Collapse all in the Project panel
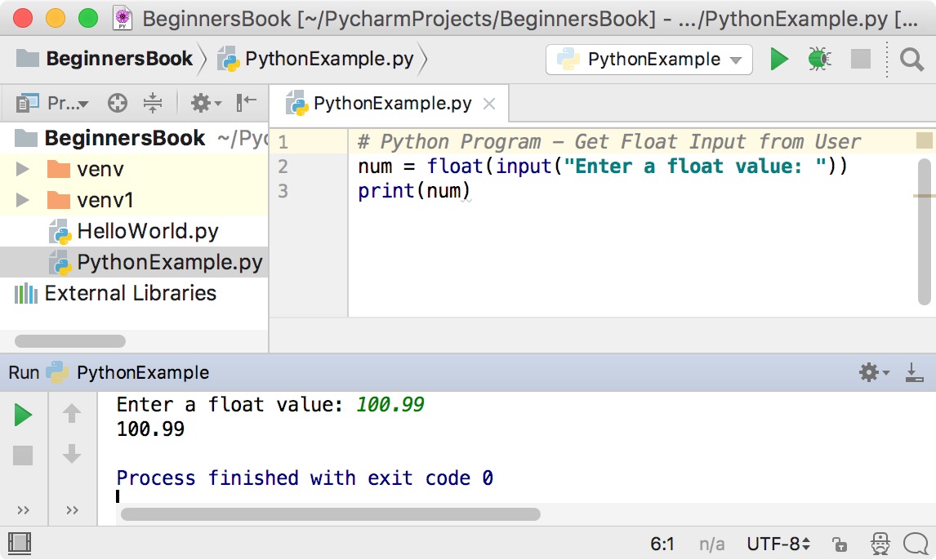The width and height of the screenshot is (936, 560). click(x=153, y=103)
